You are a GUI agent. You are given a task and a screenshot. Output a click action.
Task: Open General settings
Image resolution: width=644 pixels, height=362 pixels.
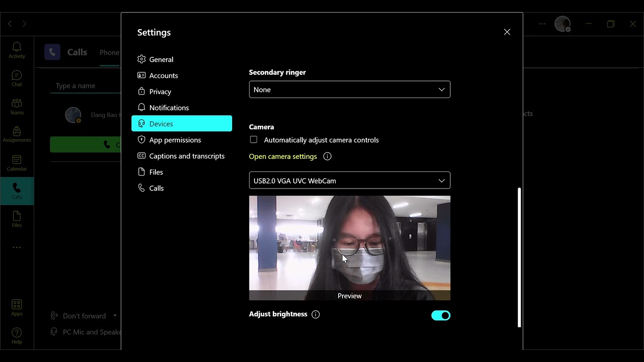(x=182, y=59)
